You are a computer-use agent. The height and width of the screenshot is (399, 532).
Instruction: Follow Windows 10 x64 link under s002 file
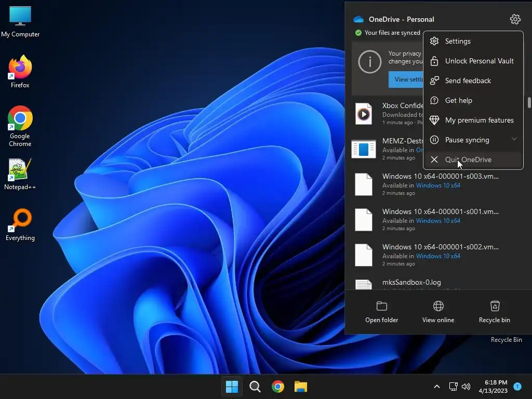438,256
